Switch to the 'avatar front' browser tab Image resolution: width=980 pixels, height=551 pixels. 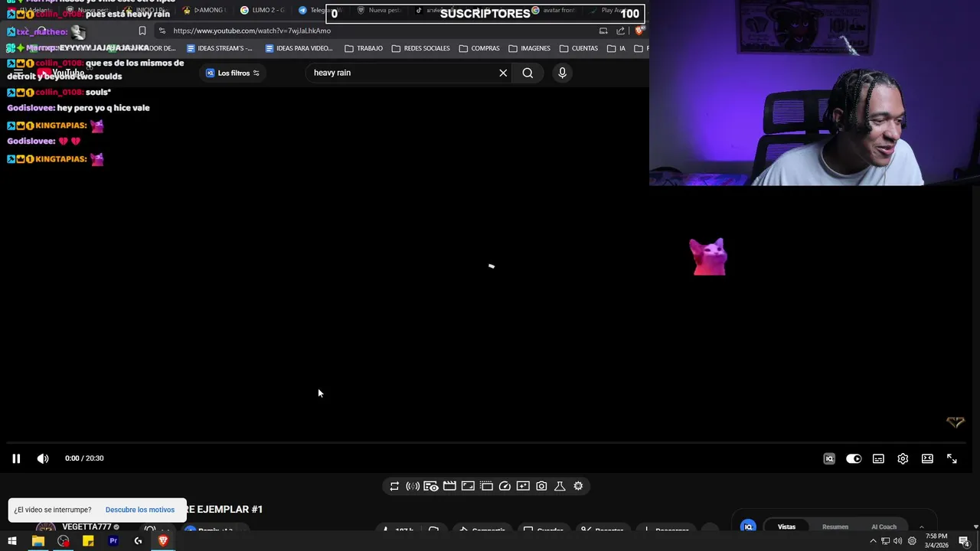click(554, 10)
